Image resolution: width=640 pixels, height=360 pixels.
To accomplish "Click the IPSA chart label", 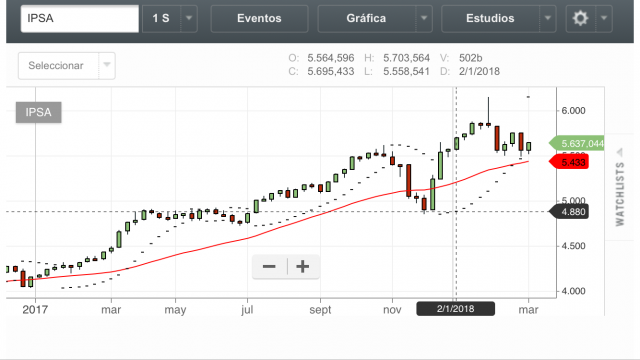I will click(38, 112).
